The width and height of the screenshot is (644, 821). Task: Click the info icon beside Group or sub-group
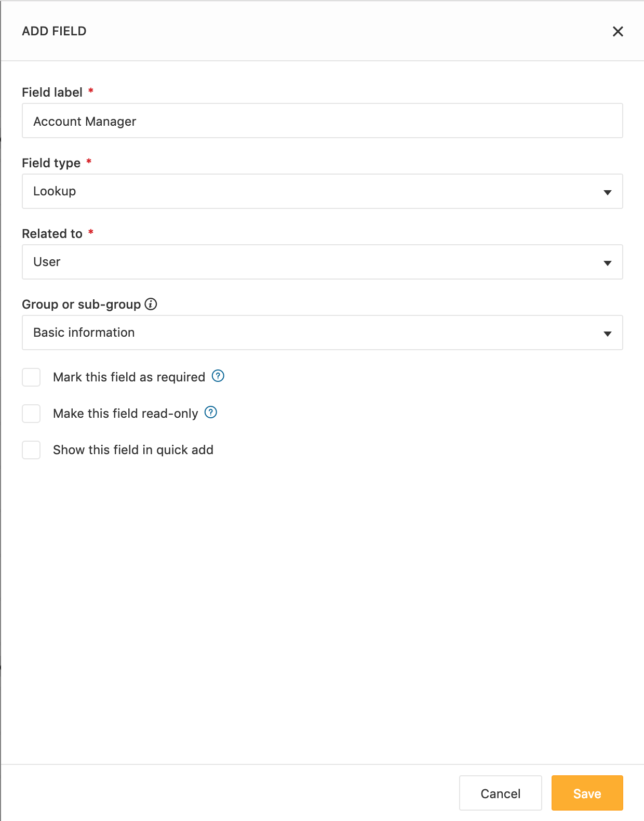(151, 304)
